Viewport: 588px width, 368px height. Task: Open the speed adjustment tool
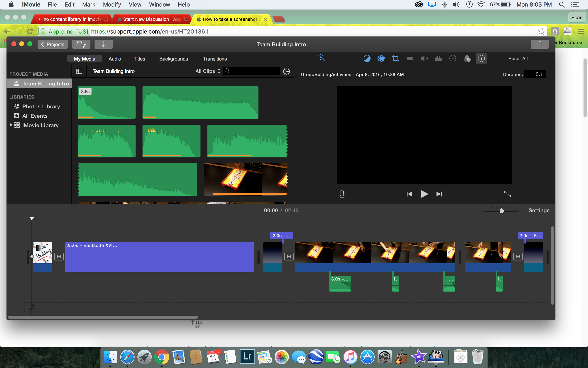coord(453,59)
